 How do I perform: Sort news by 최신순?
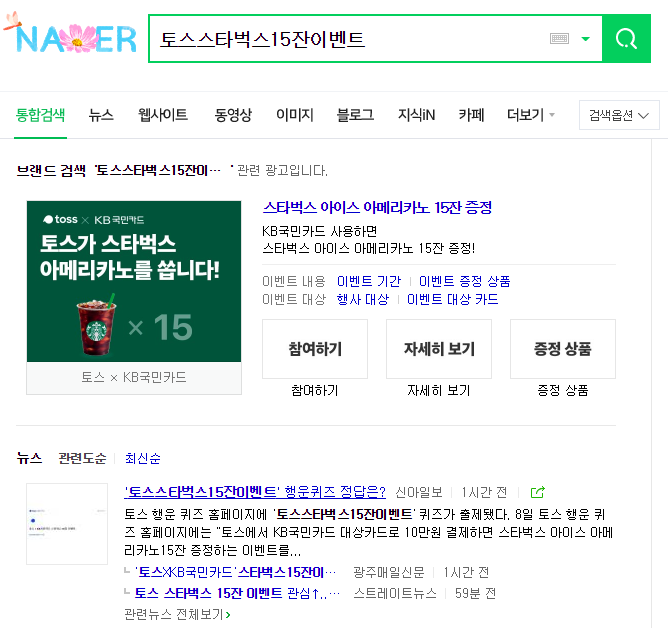(143, 458)
